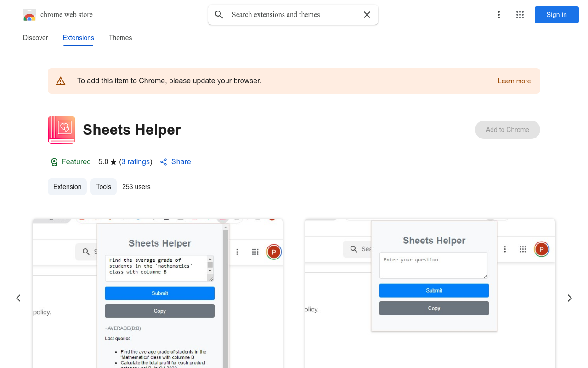Click the Add to Chrome button
588x368 pixels.
pos(508,130)
